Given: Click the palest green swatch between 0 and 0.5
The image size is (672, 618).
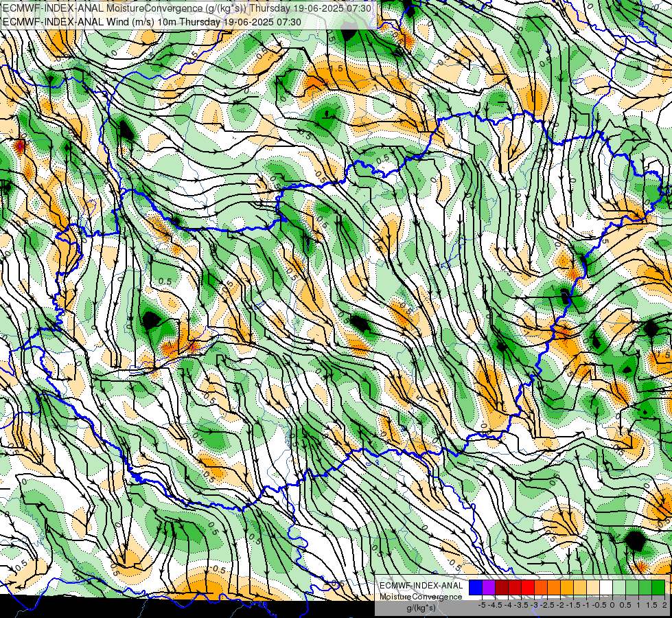Looking at the screenshot, I should click(620, 588).
